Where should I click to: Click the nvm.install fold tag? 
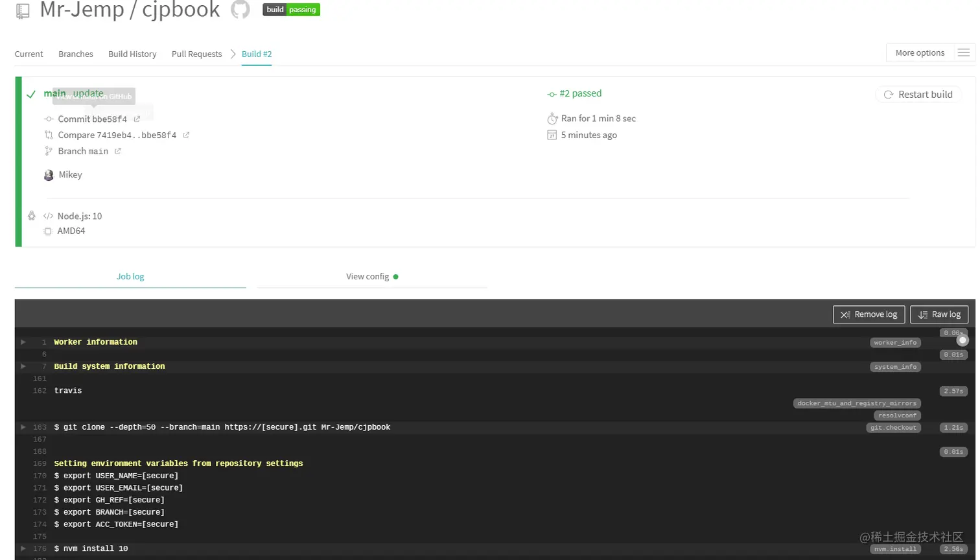(895, 549)
